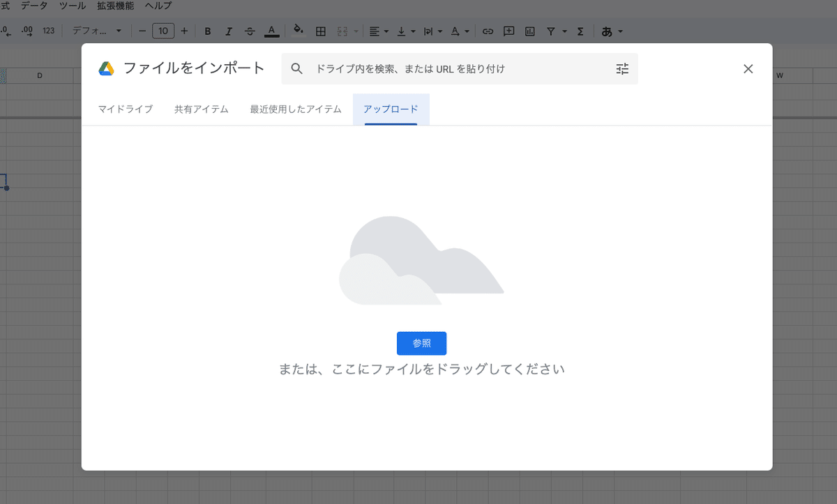Click the Drive search or URL field
Screen dimensions: 837x504
coord(460,68)
